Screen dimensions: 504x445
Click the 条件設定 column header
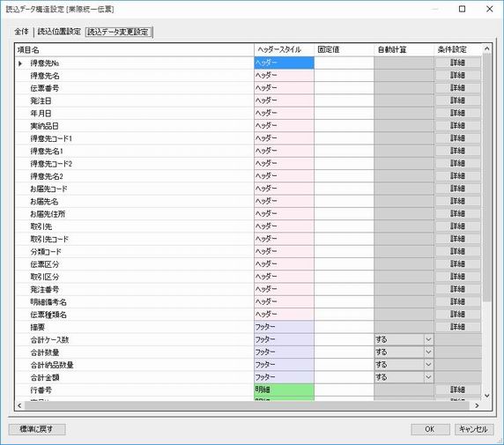click(x=457, y=50)
